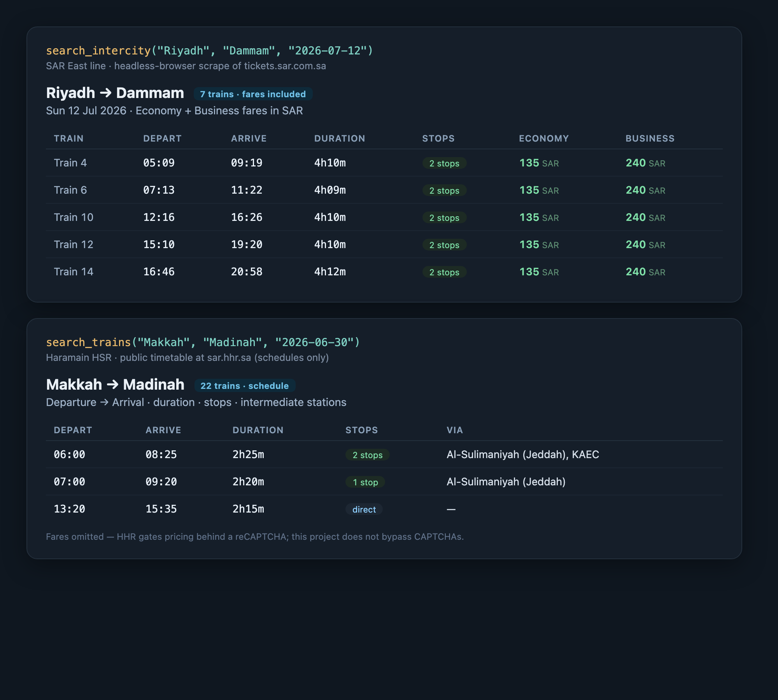This screenshot has width=778, height=700.
Task: Click the TRAIN column header
Action: point(68,138)
